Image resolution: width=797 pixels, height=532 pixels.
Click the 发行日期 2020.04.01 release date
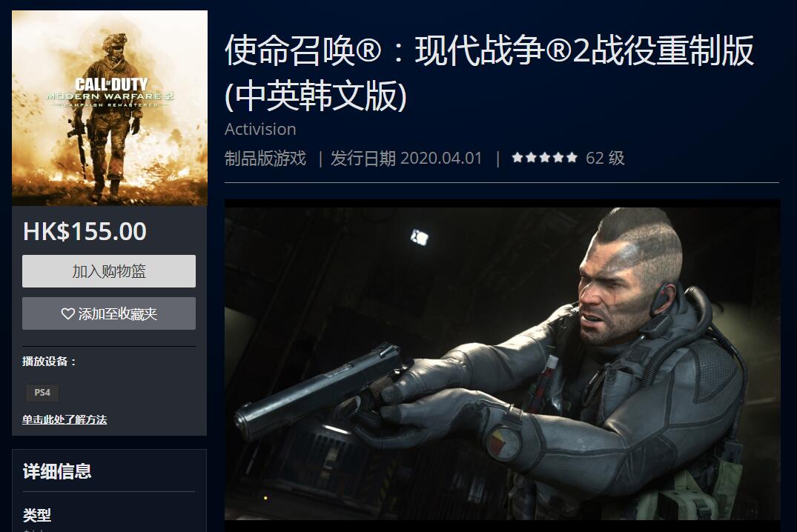click(406, 158)
